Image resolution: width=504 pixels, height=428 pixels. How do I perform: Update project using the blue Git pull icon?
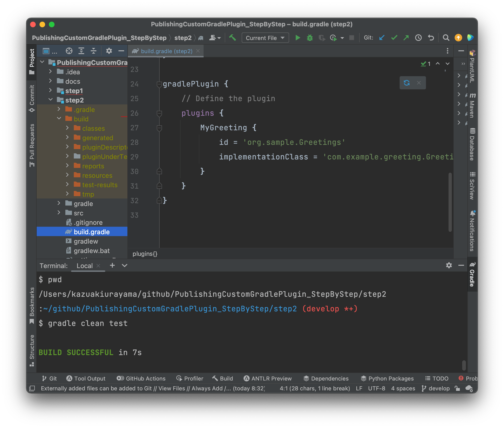point(382,38)
